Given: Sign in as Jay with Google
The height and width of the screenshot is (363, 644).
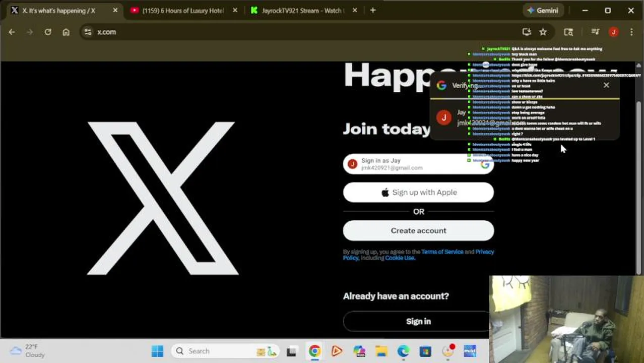Looking at the screenshot, I should coord(418,164).
